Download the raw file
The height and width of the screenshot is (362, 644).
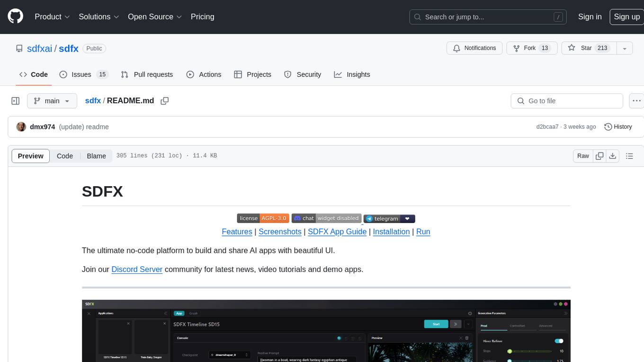613,156
